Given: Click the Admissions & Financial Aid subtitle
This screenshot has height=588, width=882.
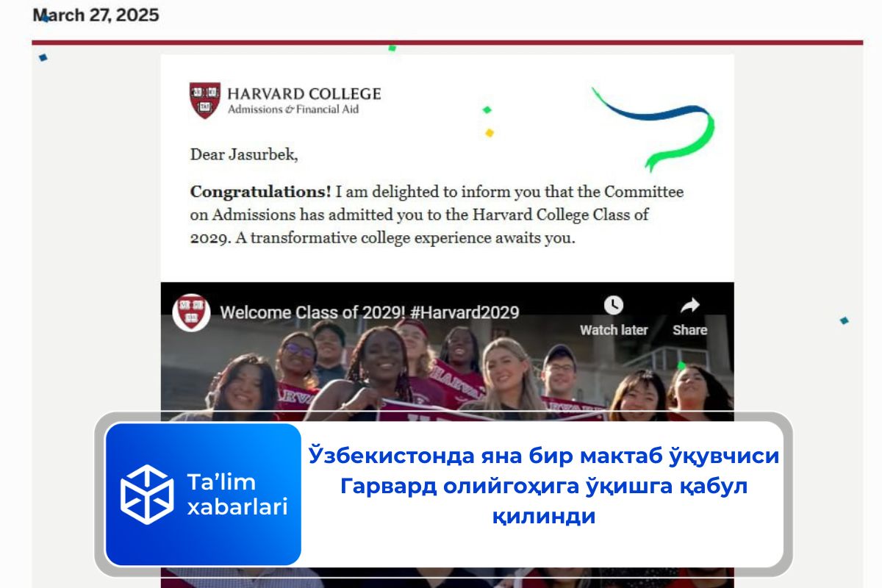Looking at the screenshot, I should pyautogui.click(x=293, y=110).
